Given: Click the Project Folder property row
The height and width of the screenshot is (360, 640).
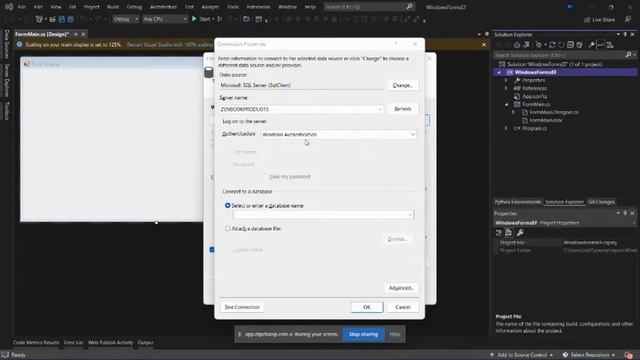Looking at the screenshot, I should [x=566, y=250].
